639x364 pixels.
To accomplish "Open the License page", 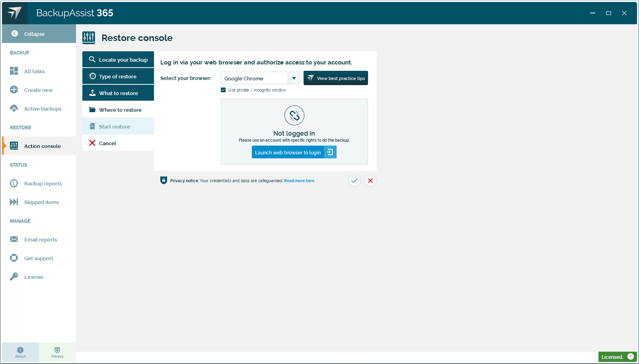I will [x=39, y=277].
